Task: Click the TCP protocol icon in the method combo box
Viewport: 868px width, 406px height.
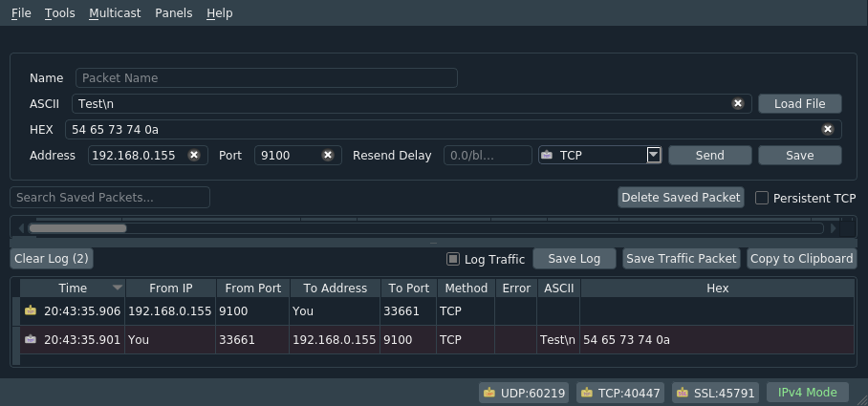Action: tap(547, 156)
